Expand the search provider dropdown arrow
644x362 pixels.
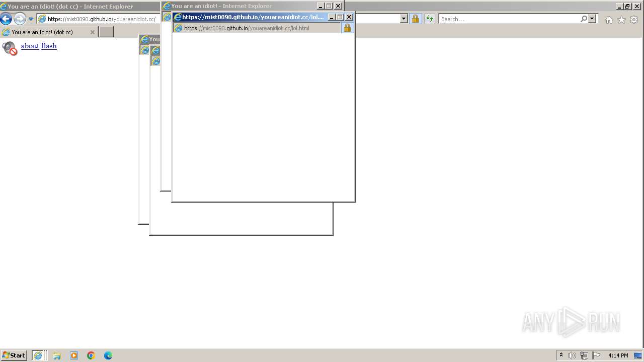coord(592,19)
